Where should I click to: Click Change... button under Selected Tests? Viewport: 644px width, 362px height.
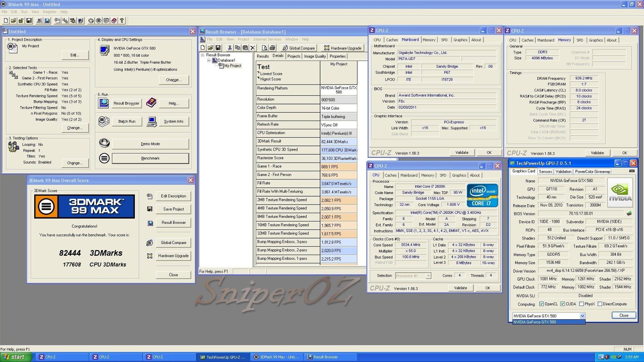(75, 128)
